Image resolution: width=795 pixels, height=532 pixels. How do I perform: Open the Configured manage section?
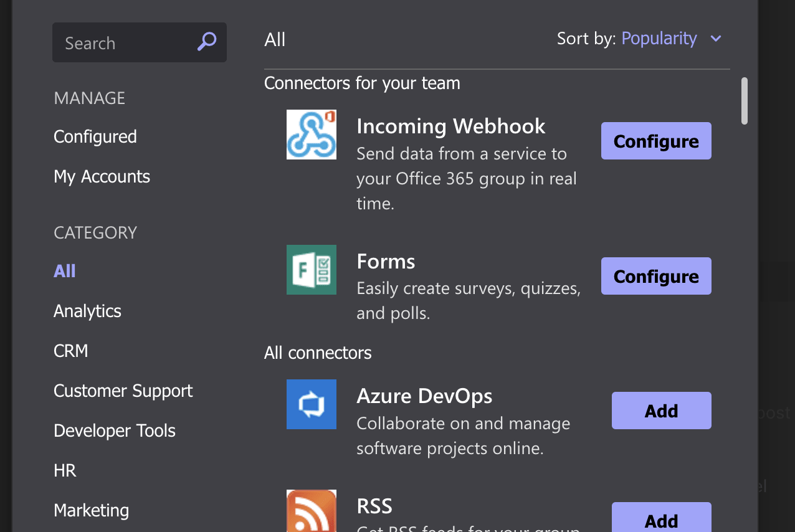[95, 136]
